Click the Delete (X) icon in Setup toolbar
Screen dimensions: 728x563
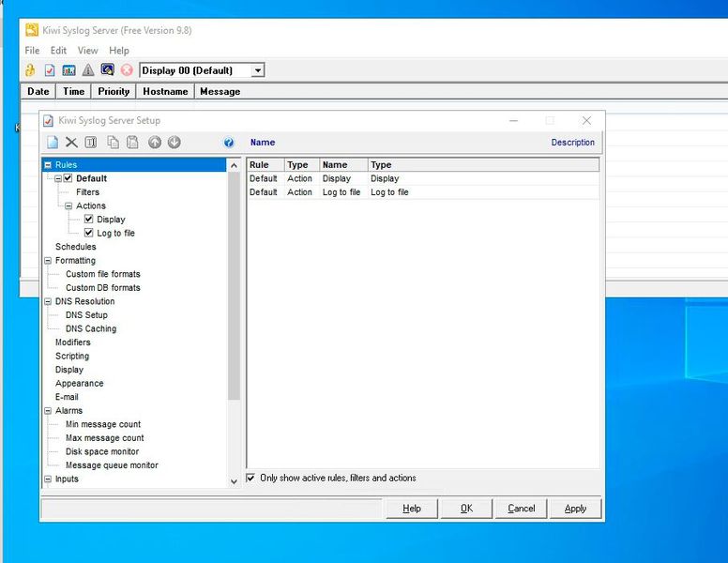pyautogui.click(x=71, y=143)
